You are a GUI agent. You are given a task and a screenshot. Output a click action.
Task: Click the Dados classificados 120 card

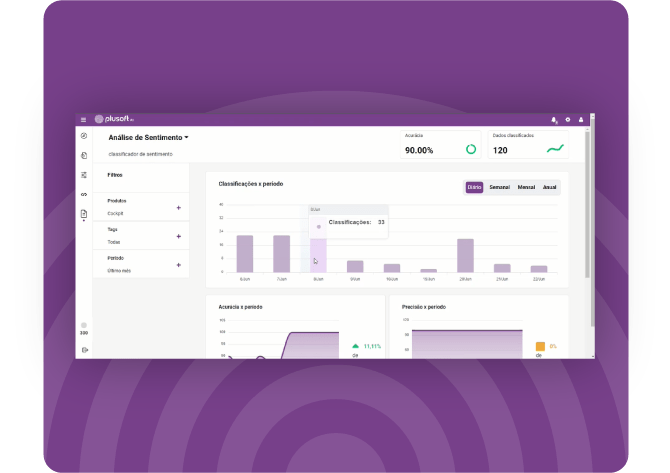click(x=528, y=144)
